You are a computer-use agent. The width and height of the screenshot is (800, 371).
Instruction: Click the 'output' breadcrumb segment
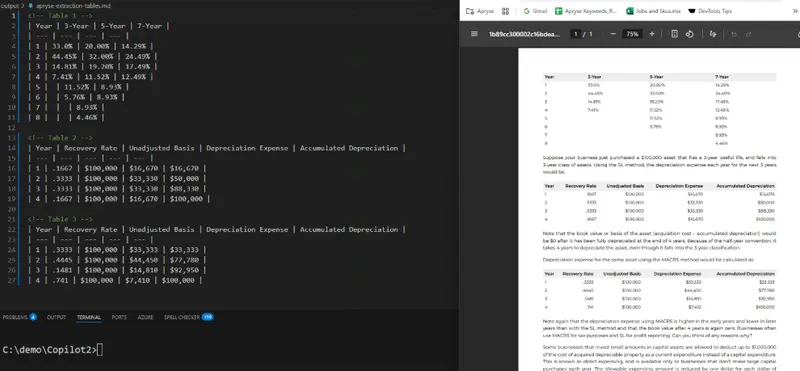[x=9, y=6]
